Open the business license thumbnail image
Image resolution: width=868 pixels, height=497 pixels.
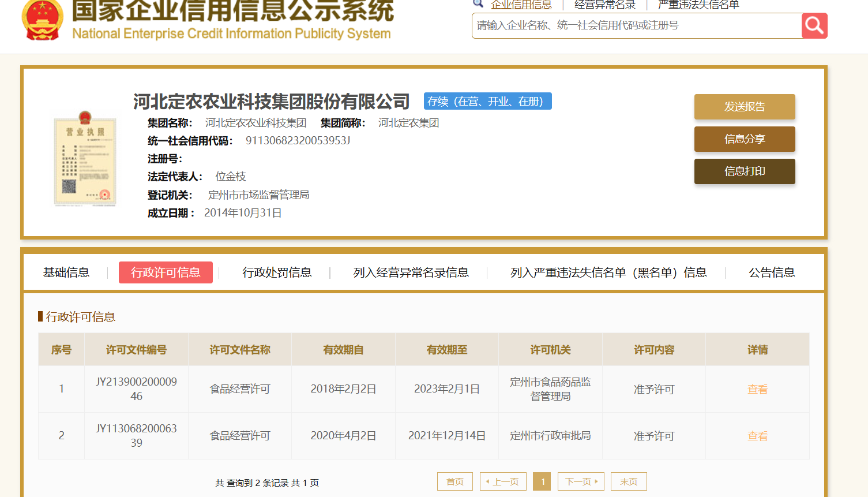[85, 159]
